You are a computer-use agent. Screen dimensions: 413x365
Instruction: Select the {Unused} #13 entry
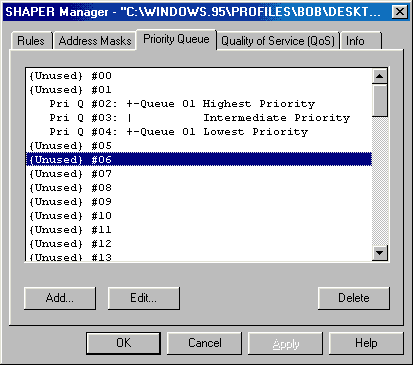199,256
